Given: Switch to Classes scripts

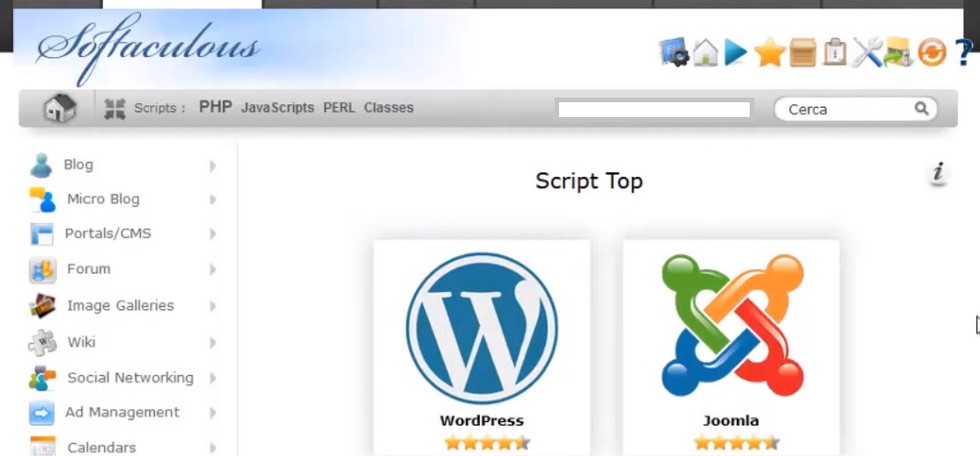Looking at the screenshot, I should (389, 108).
